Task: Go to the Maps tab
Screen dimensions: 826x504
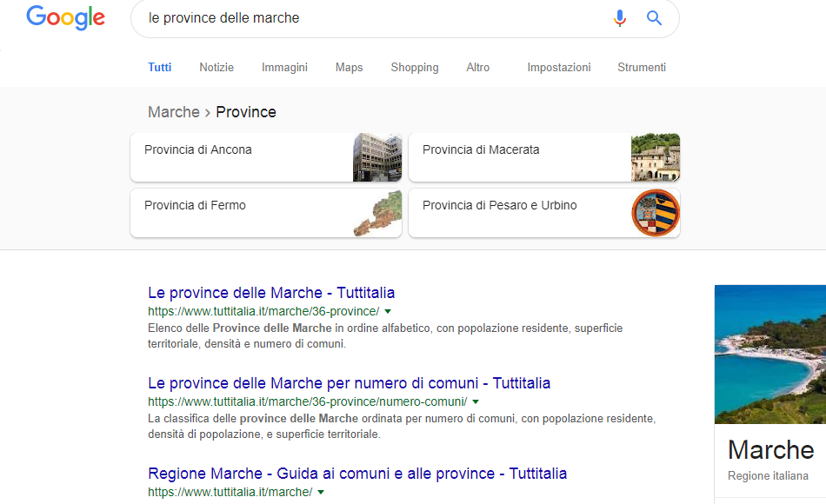Action: 350,68
